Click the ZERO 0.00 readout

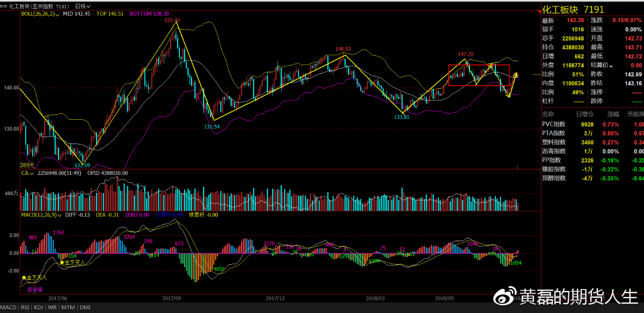(x=137, y=214)
